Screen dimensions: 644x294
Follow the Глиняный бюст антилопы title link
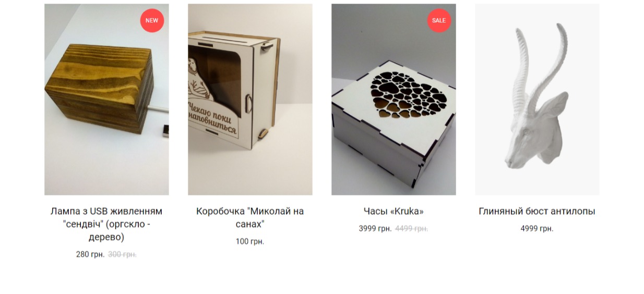pos(537,211)
